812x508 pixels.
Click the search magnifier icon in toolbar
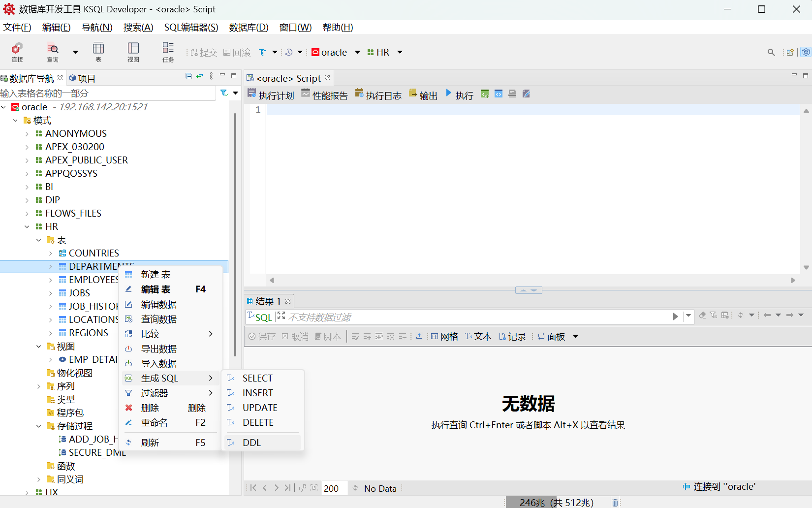point(771,53)
